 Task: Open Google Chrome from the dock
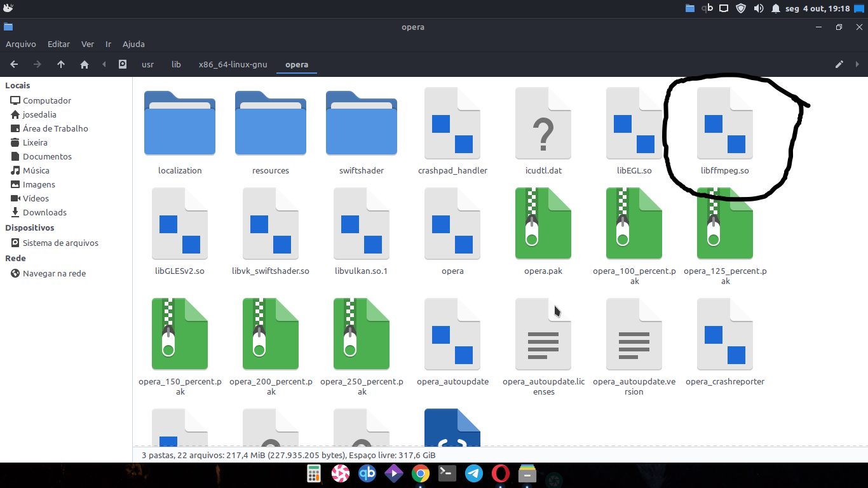420,473
